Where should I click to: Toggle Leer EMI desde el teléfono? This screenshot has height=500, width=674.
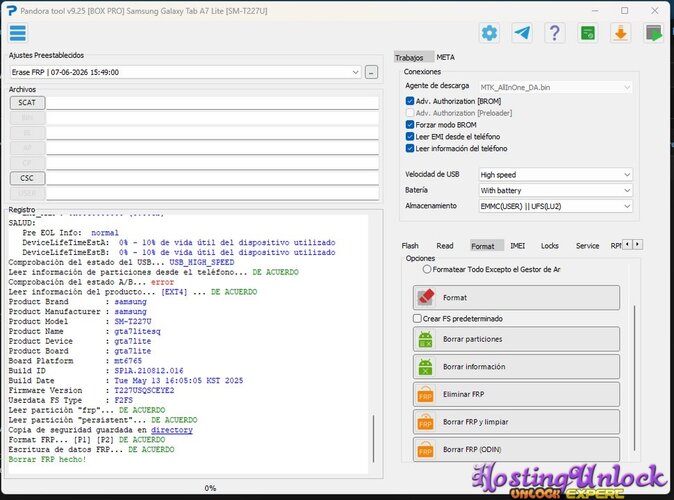pos(410,136)
